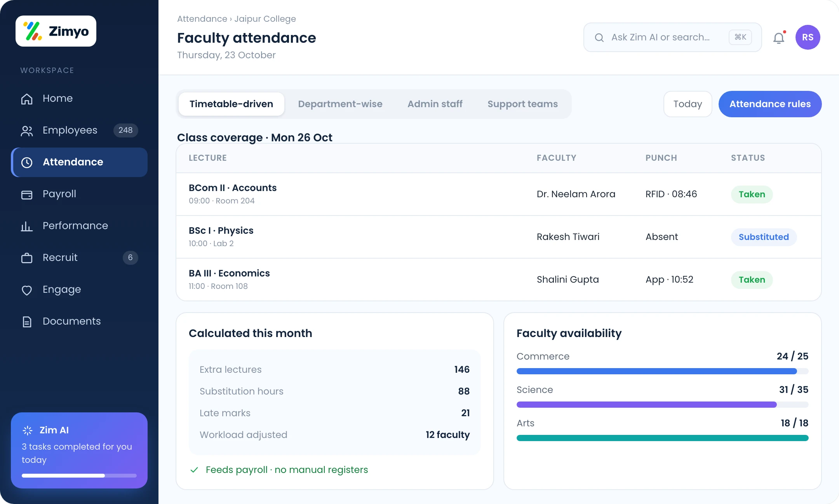Open the RS user avatar

pyautogui.click(x=808, y=37)
